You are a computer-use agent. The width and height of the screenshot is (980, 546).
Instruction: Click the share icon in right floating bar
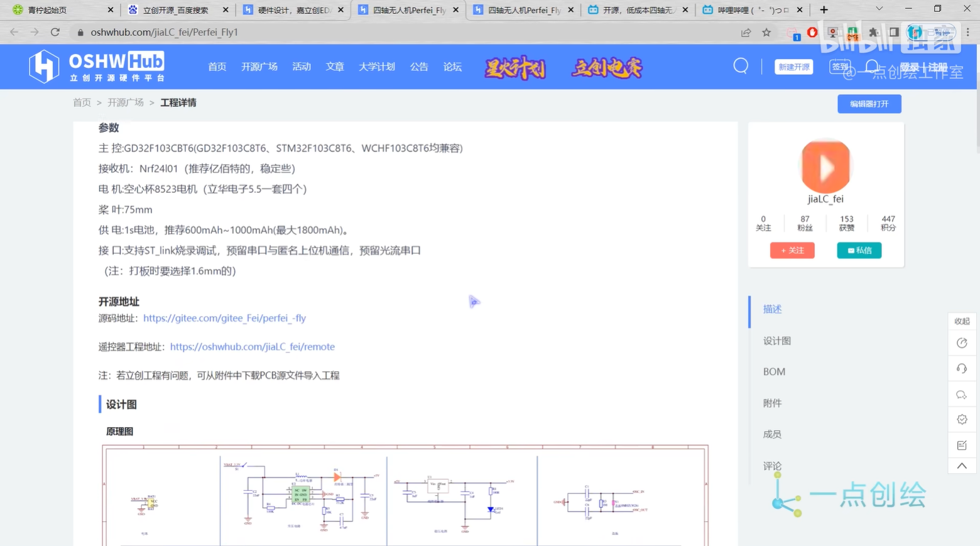pyautogui.click(x=962, y=343)
